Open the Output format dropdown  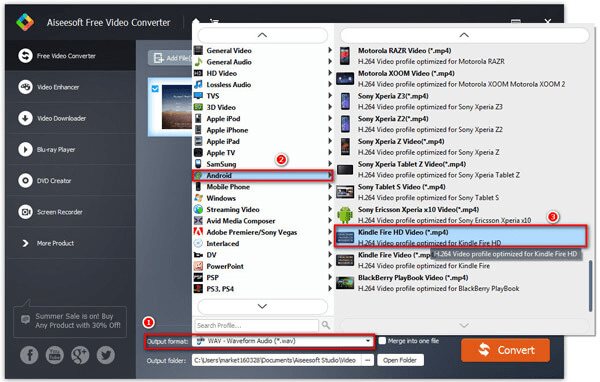point(283,341)
